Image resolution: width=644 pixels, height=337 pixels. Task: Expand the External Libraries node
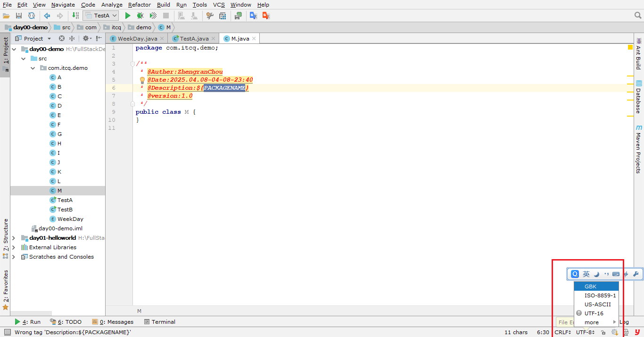[x=14, y=247]
